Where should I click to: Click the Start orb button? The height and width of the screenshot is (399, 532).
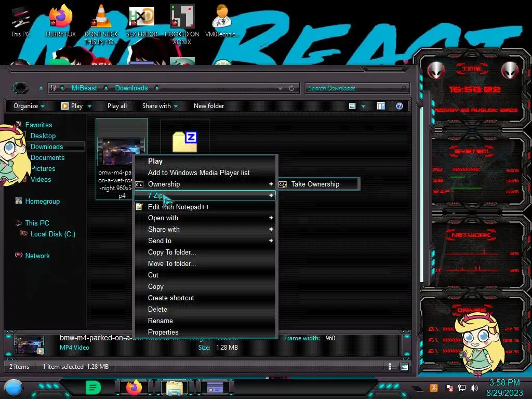pyautogui.click(x=13, y=388)
